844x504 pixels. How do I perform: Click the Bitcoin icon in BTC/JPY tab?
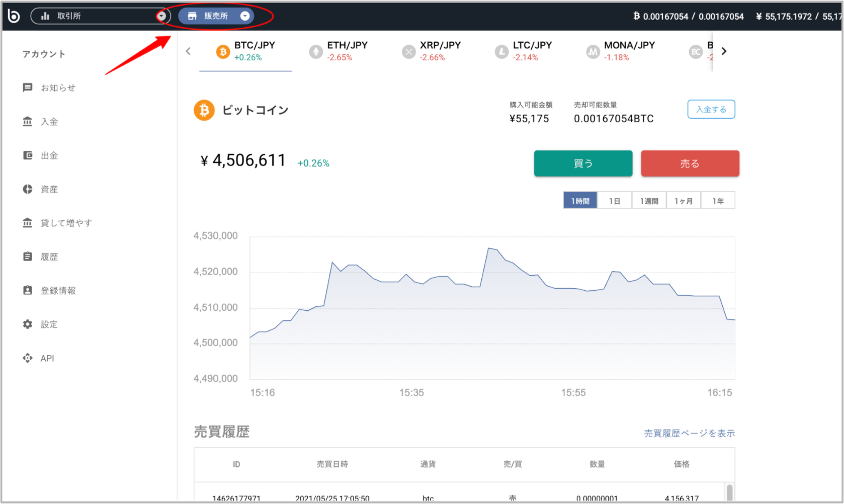click(223, 51)
